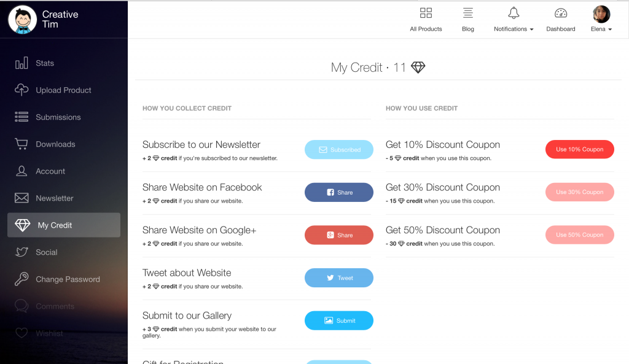The image size is (629, 364).
Task: Click the Blog lines icon
Action: (x=468, y=14)
